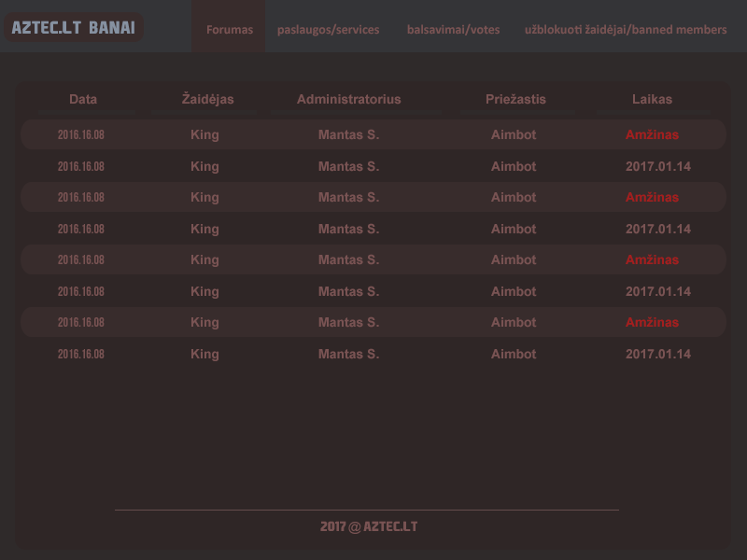Go to paslaugos/services page
The image size is (747, 560).
click(328, 30)
